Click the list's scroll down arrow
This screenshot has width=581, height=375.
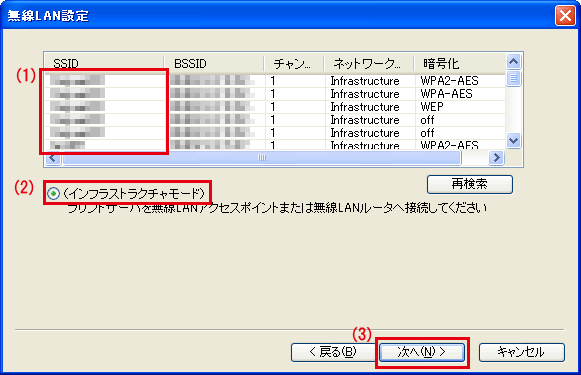(x=514, y=141)
